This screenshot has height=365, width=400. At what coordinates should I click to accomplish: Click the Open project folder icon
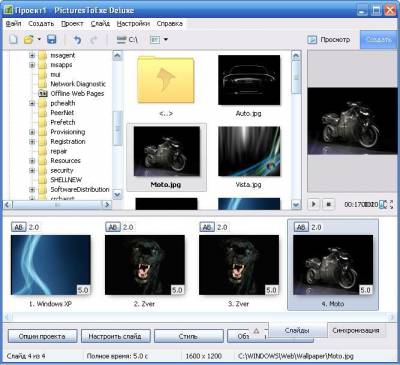[x=29, y=40]
